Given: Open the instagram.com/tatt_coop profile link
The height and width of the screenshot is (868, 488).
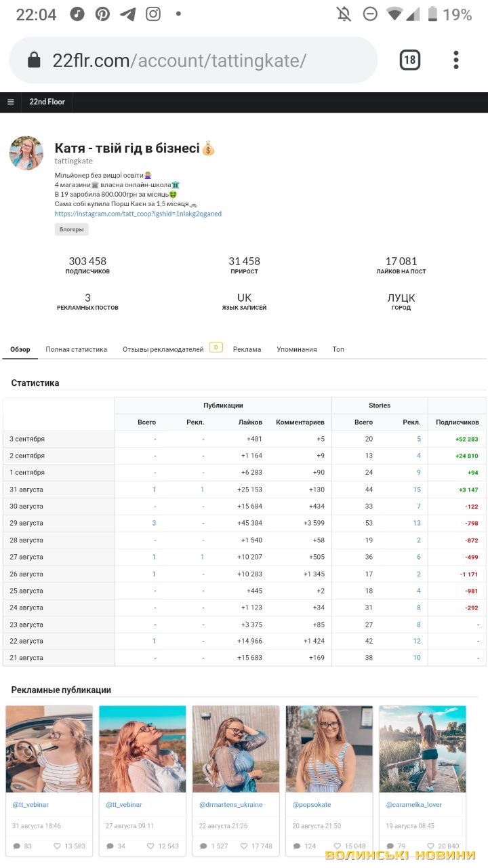Looking at the screenshot, I should tap(138, 214).
